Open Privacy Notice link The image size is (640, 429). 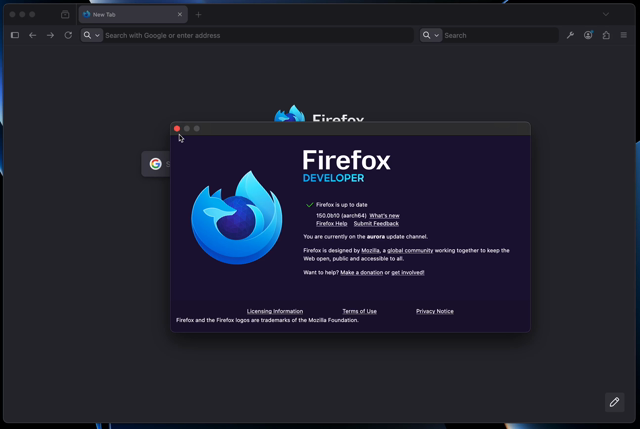click(435, 311)
